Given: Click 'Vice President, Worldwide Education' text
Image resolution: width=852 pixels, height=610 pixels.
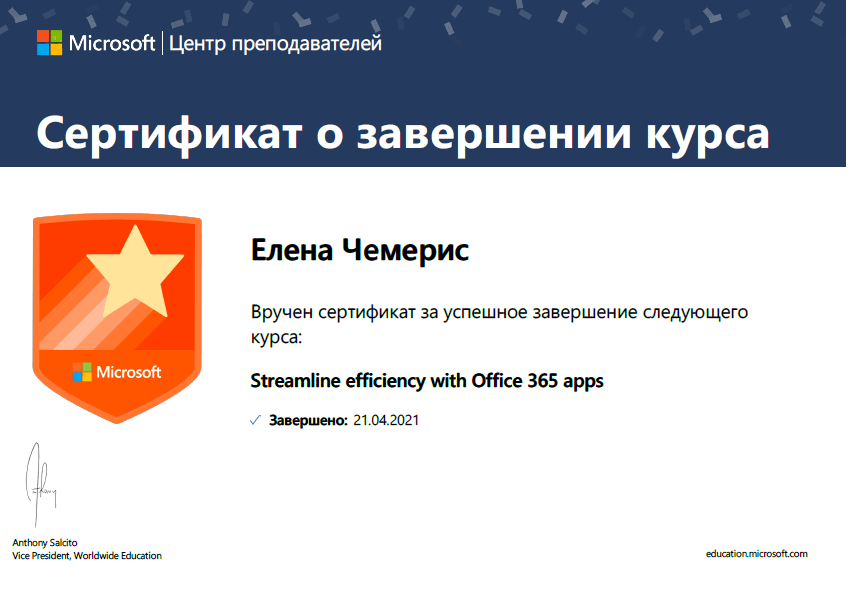Looking at the screenshot, I should 87,556.
